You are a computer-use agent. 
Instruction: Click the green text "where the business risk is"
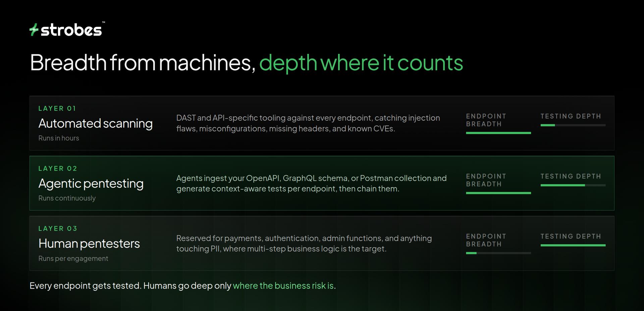coord(283,286)
